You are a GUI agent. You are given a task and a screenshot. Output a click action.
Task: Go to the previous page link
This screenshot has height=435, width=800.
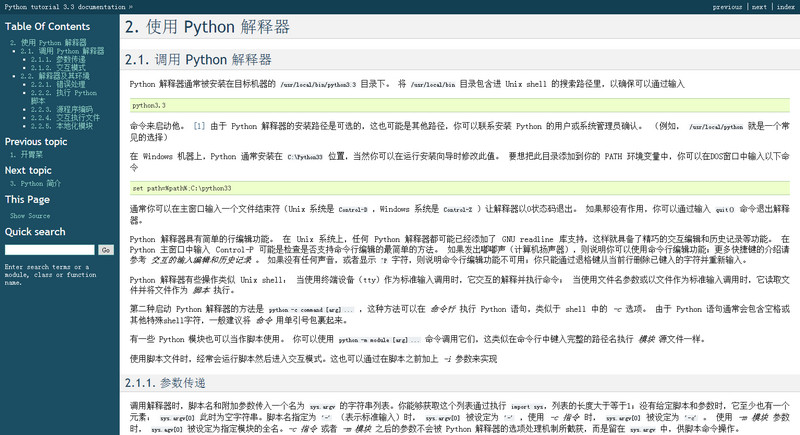click(x=727, y=7)
